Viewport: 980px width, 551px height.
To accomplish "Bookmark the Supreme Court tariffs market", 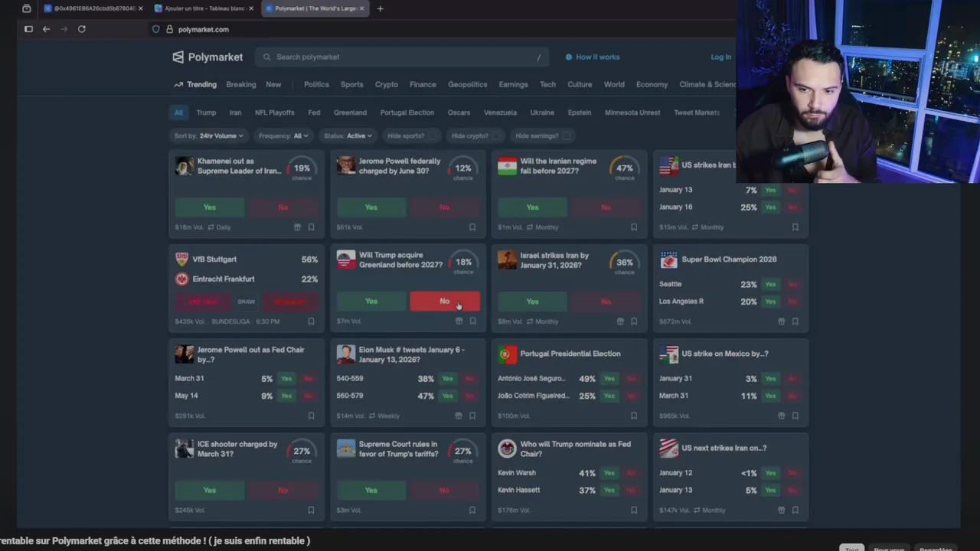I will [472, 510].
